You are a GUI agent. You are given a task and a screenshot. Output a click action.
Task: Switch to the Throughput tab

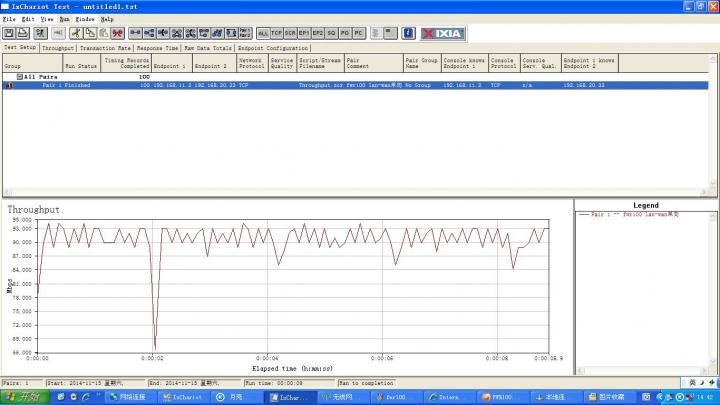coord(58,48)
